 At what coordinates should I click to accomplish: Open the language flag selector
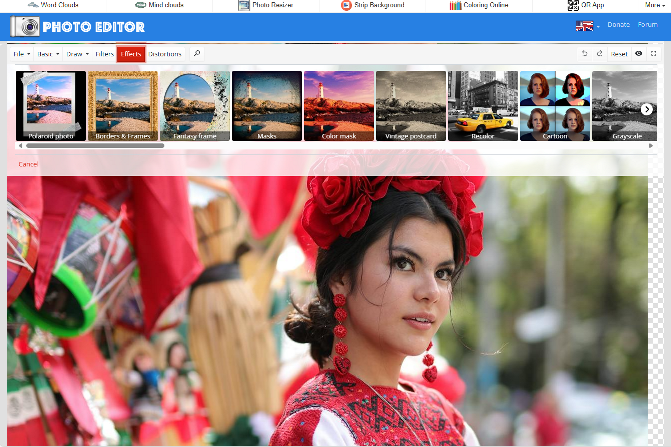pos(586,26)
